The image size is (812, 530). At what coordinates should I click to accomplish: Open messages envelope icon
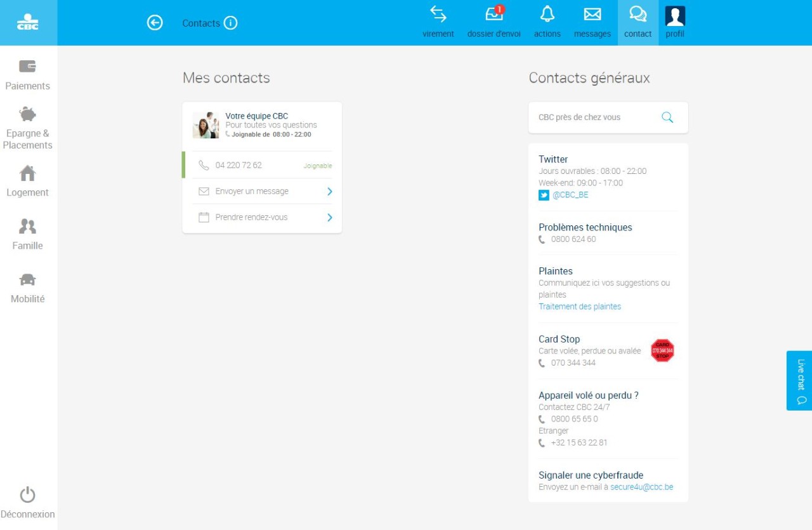tap(593, 14)
